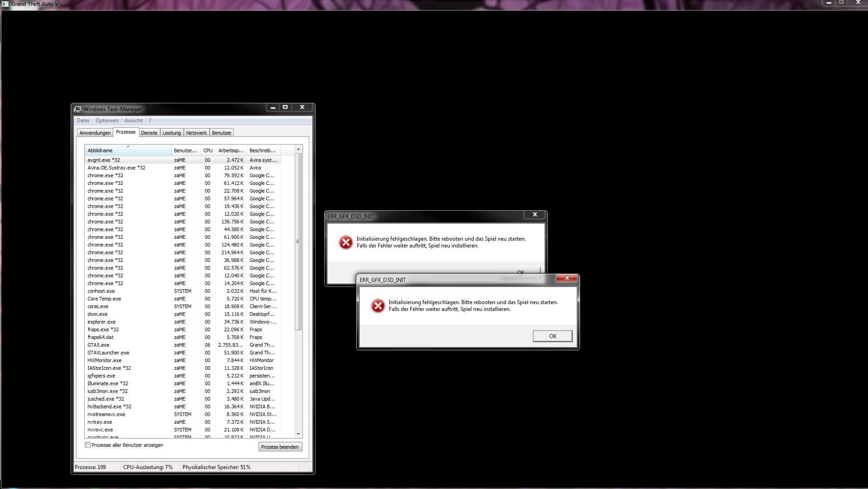Select the nvvsvc.exe process

(182, 430)
